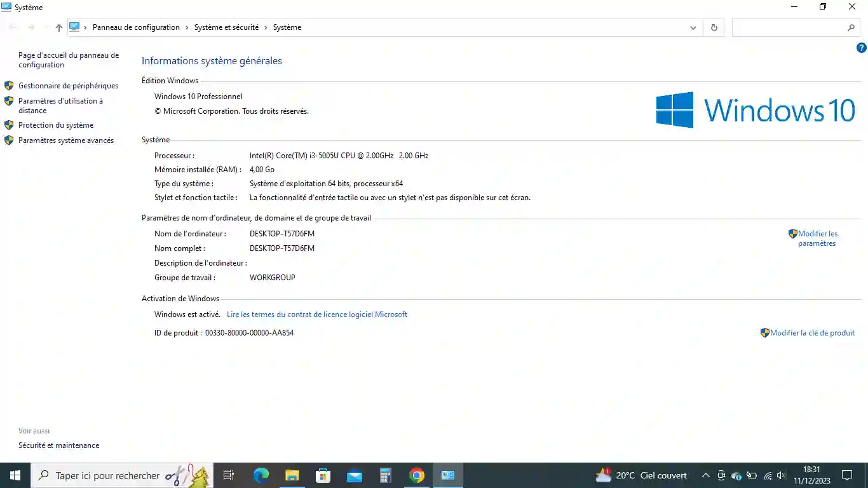868x488 pixels.
Task: Click the search magnifier in the control panel
Action: coord(851,27)
